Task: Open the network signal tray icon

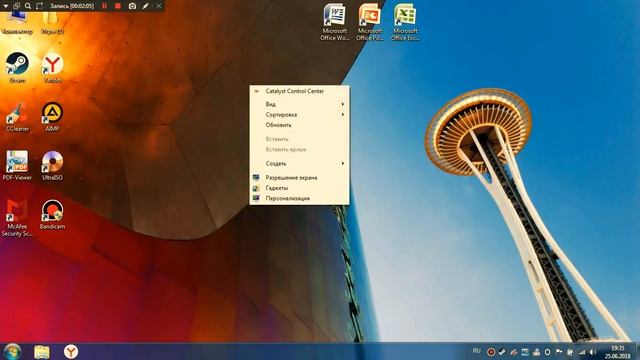Action: [x=582, y=352]
